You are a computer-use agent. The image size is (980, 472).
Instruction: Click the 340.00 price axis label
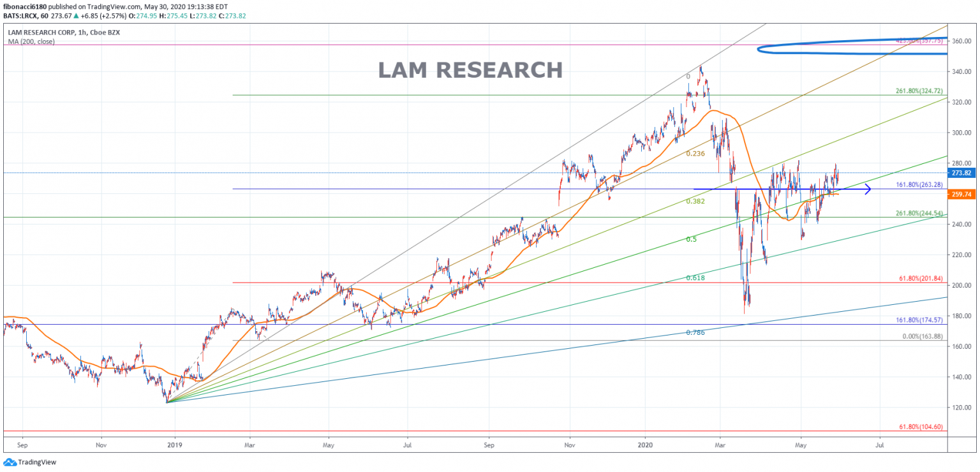click(x=963, y=71)
